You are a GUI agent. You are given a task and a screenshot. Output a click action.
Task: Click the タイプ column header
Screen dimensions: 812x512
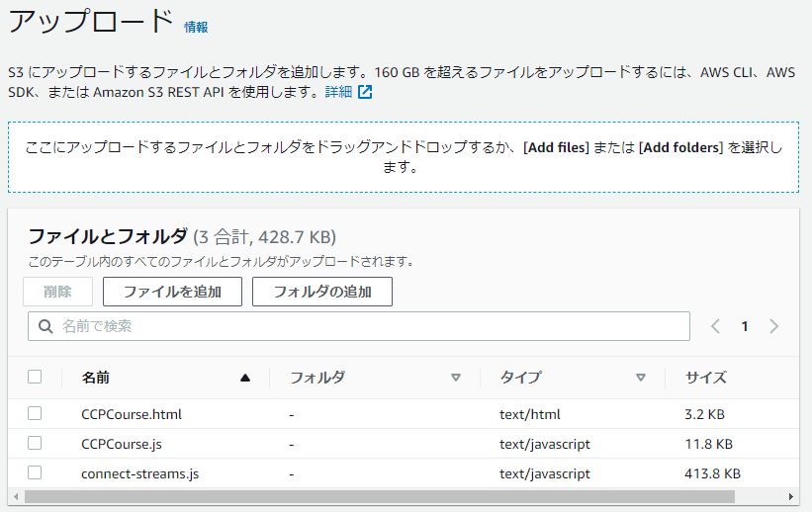click(520, 378)
